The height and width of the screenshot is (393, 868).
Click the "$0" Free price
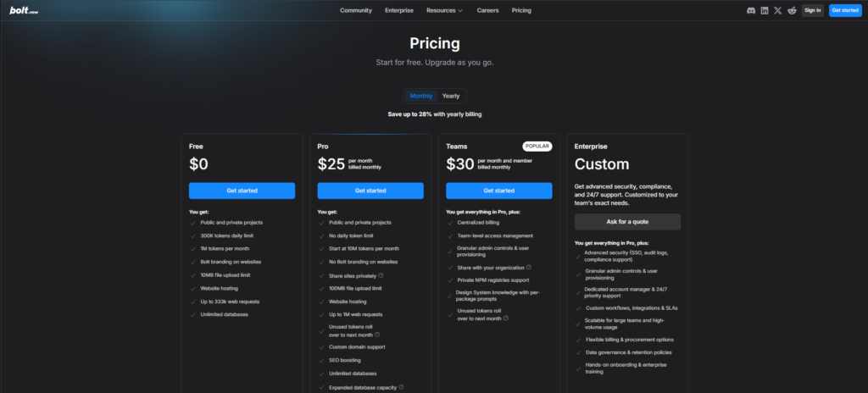tap(198, 163)
